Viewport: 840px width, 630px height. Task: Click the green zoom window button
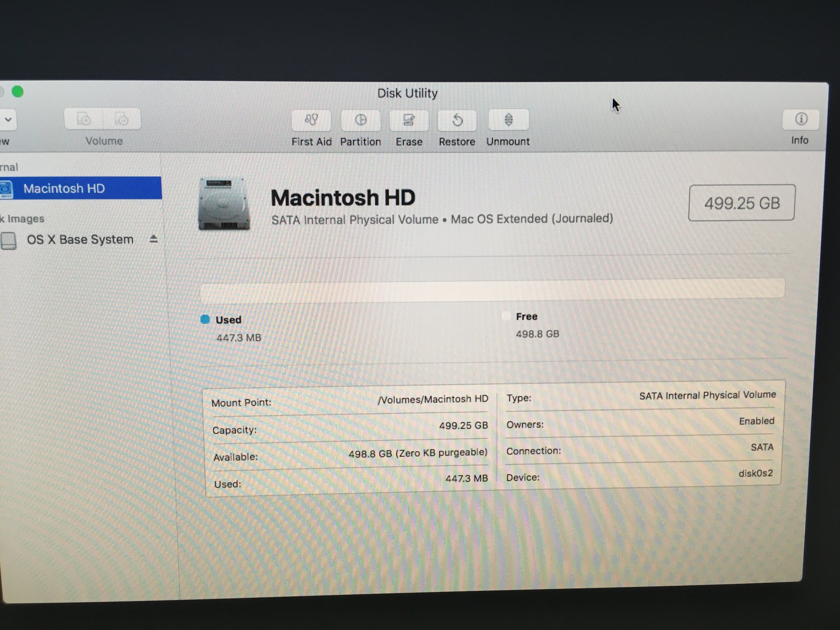point(18,92)
